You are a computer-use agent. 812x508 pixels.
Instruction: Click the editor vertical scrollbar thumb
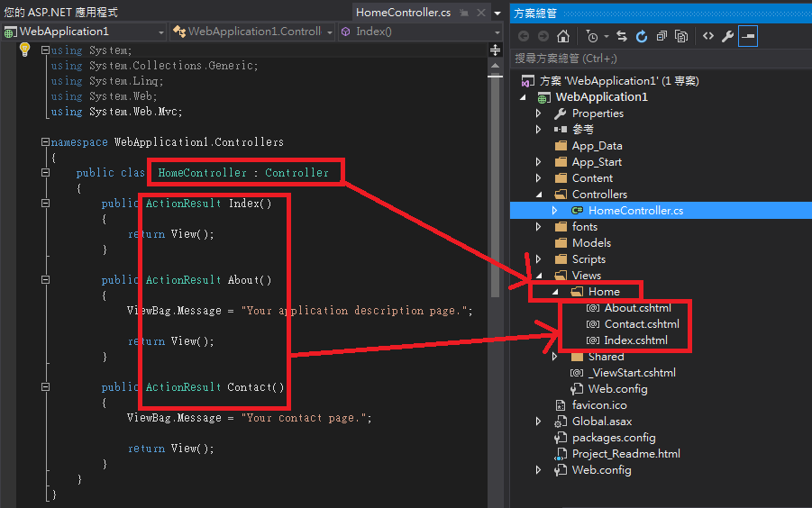pos(495,186)
